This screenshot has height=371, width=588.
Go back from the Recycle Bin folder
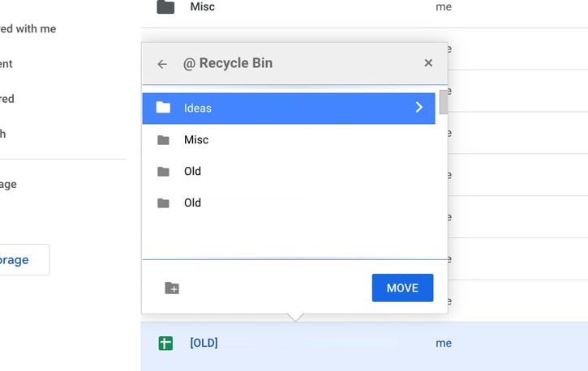point(162,64)
